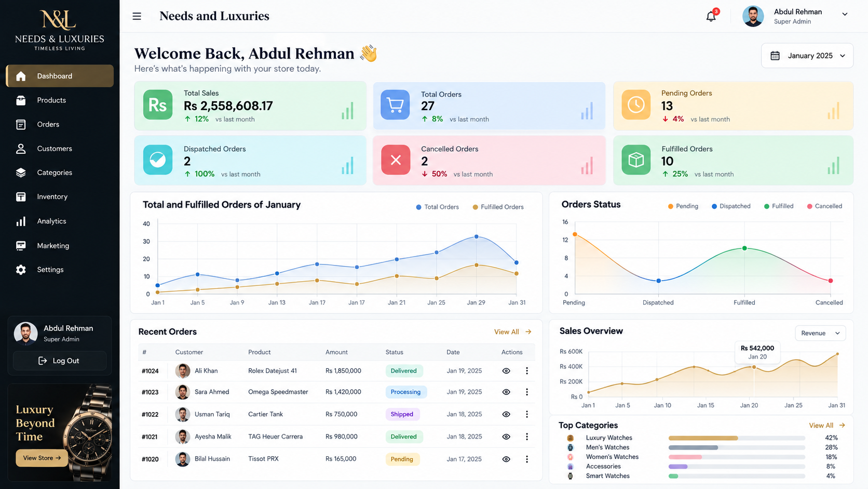The width and height of the screenshot is (868, 489).
Task: View order #1023 with eye icon
Action: tap(506, 392)
